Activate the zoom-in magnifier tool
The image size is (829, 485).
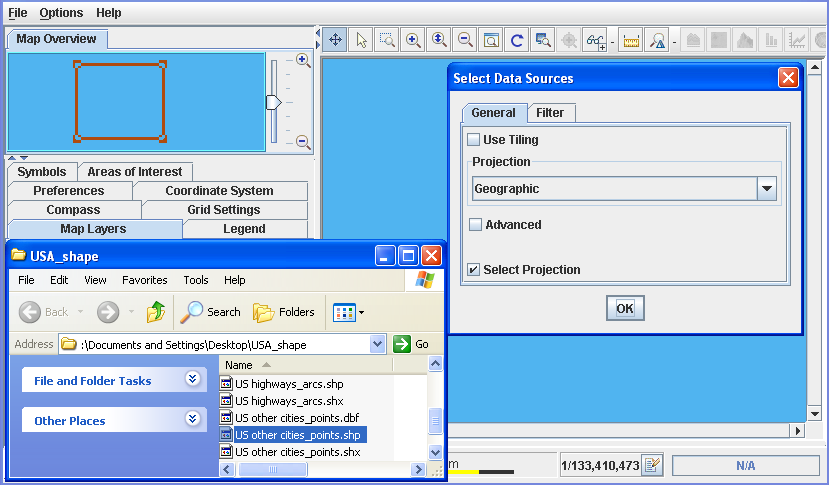413,40
